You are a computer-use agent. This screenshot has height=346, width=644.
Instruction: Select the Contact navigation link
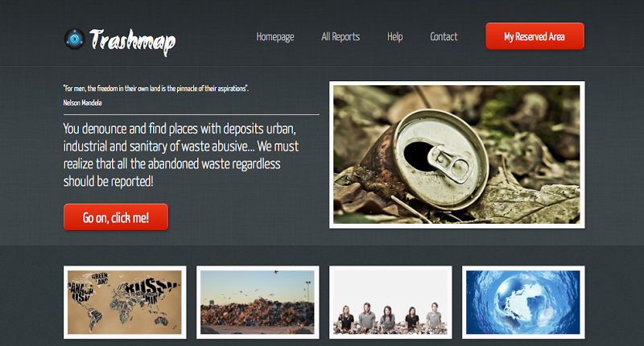(x=444, y=37)
